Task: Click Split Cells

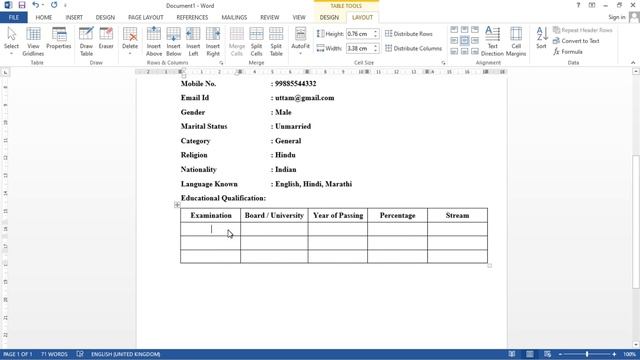Action: pyautogui.click(x=256, y=41)
